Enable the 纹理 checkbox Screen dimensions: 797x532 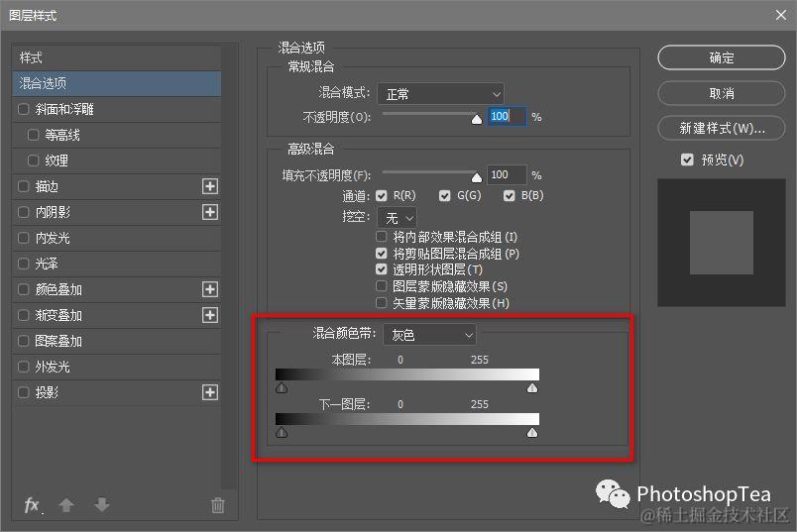34,160
